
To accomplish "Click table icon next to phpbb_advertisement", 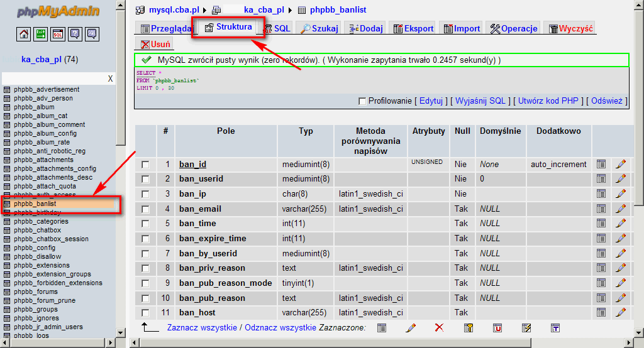I will click(6, 89).
